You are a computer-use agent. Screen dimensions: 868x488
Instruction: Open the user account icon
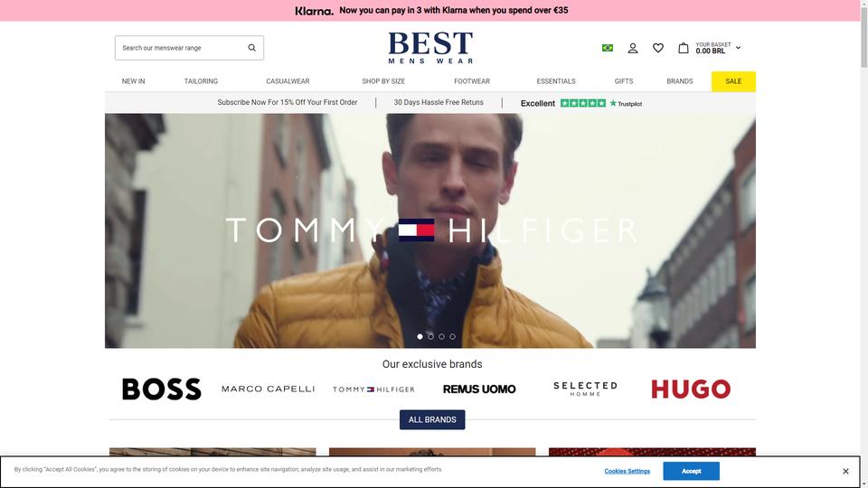click(x=633, y=48)
